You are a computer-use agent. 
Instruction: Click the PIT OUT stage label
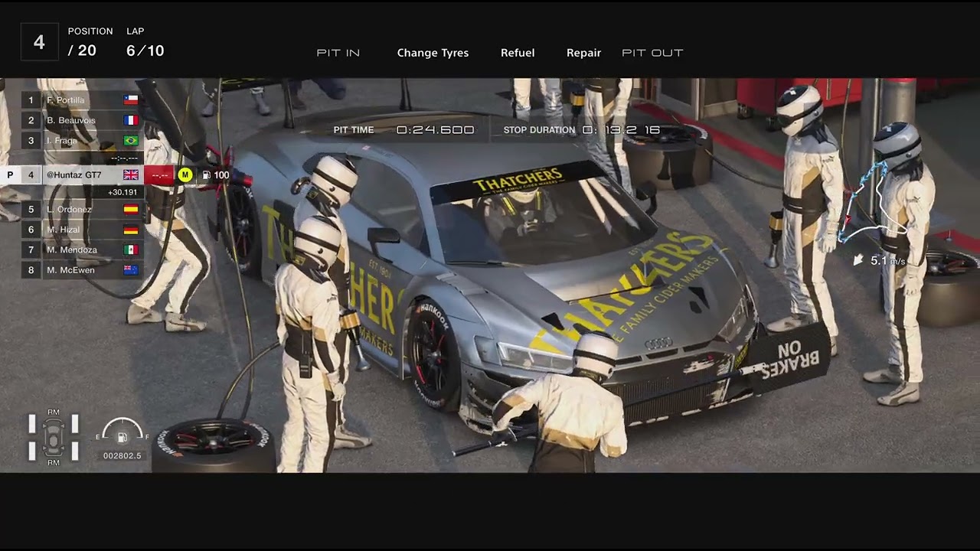652,53
